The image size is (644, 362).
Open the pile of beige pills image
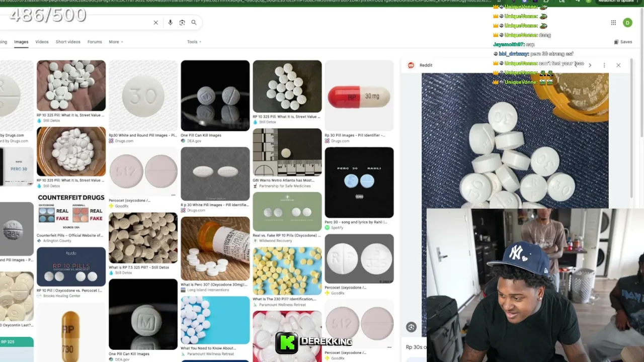click(143, 238)
